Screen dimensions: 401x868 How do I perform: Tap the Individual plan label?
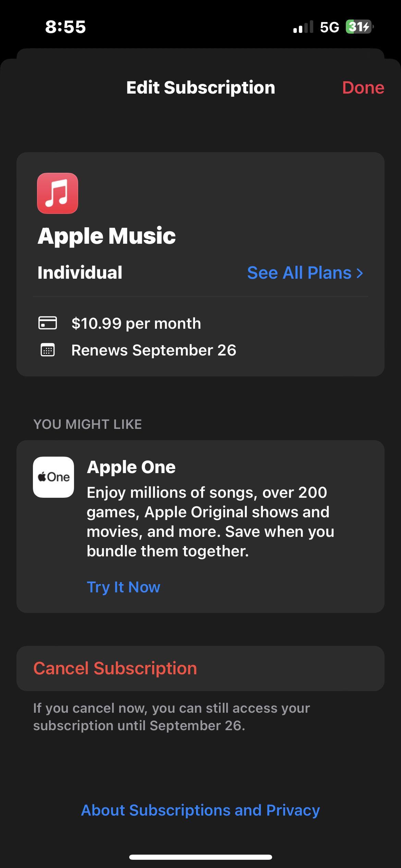pyautogui.click(x=80, y=273)
